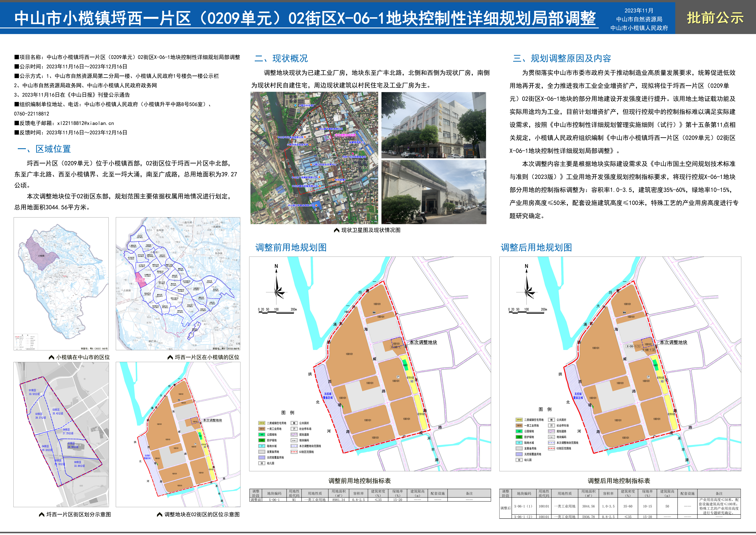The image size is (756, 535).
Task: Click the 幼儿园 symbol in the 调整前 legend
Action: tap(262, 463)
